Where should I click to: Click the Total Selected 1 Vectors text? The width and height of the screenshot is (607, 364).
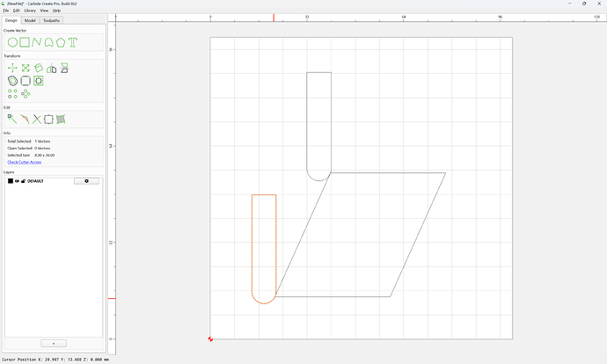[x=29, y=142]
